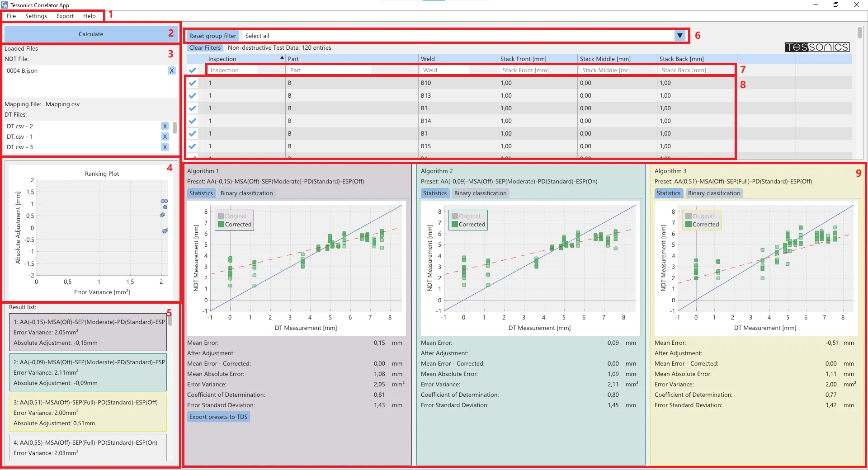This screenshot has height=470, width=868.
Task: Click inside the Weld filter input field
Action: [x=444, y=70]
